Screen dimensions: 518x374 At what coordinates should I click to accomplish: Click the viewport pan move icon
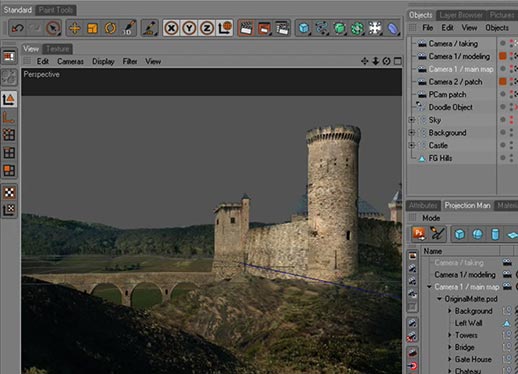click(364, 61)
